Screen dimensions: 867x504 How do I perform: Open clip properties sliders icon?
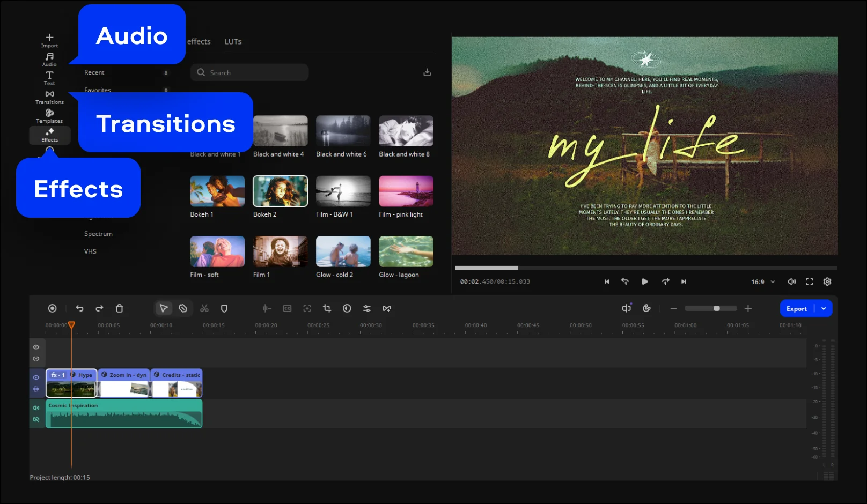[367, 308]
